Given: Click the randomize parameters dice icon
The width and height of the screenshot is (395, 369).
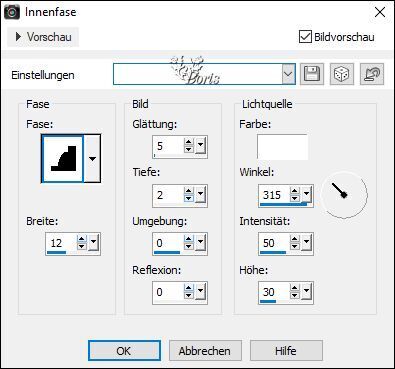Looking at the screenshot, I should coord(342,74).
